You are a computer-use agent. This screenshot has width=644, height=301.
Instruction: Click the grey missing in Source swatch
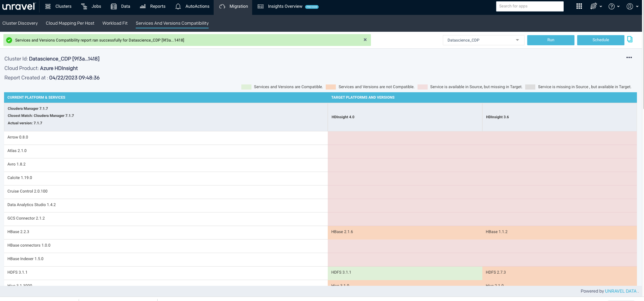click(x=530, y=87)
